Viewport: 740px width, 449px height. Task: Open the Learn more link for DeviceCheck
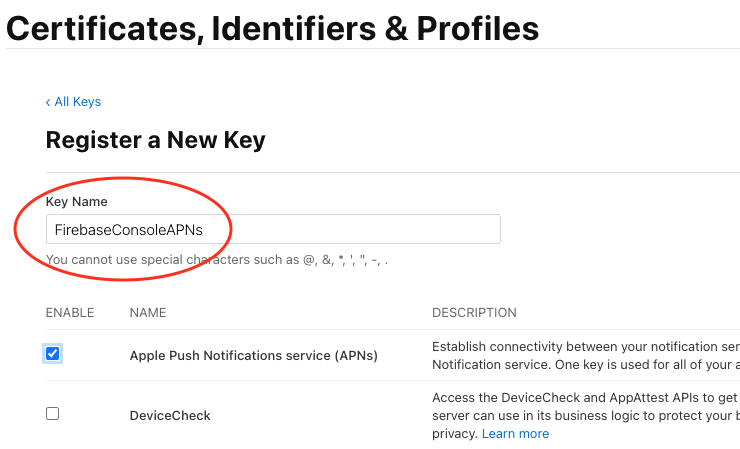click(515, 434)
